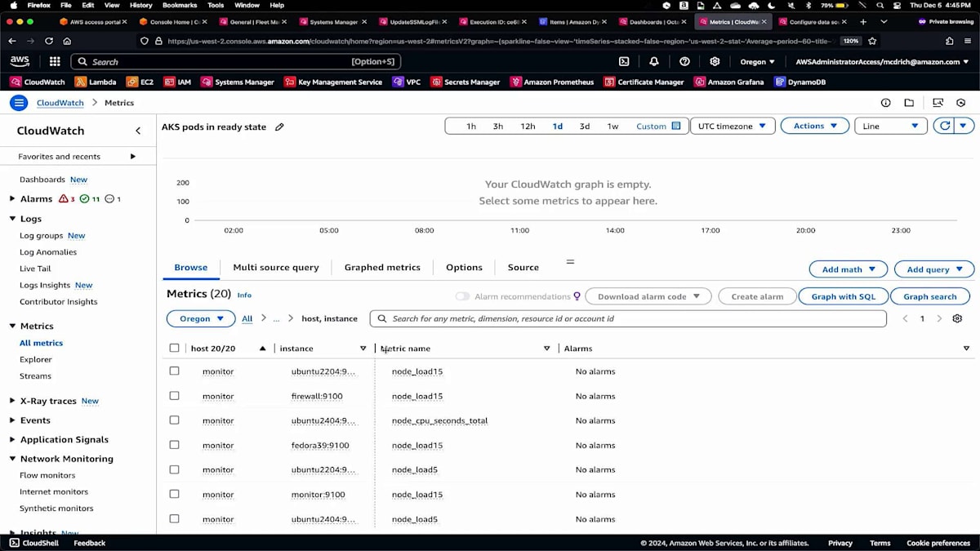Screen dimensions: 980x551
Task: Click the Graph search button
Action: coord(930,296)
